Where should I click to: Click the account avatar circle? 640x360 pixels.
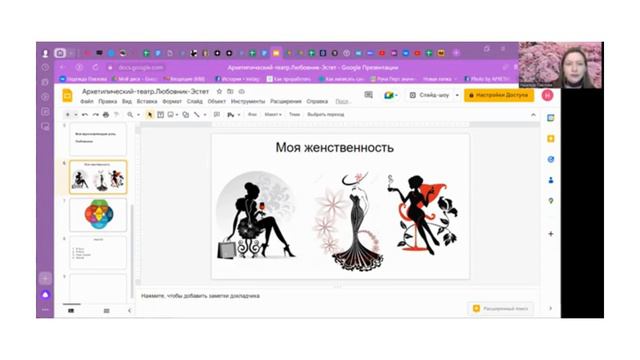[x=547, y=95]
